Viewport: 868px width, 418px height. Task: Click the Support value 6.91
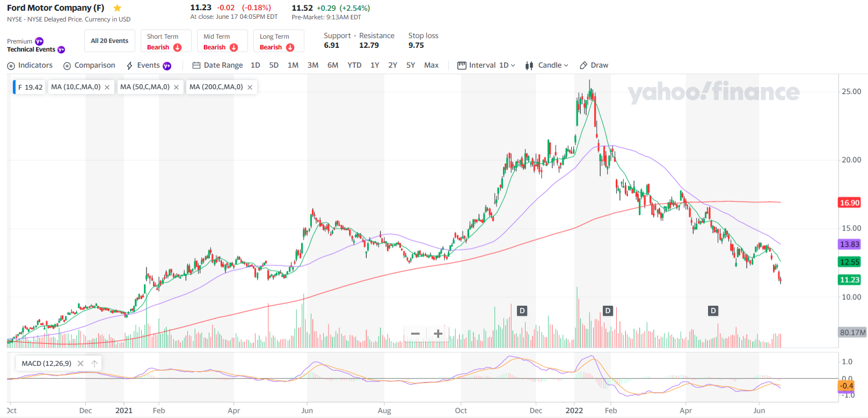point(332,46)
